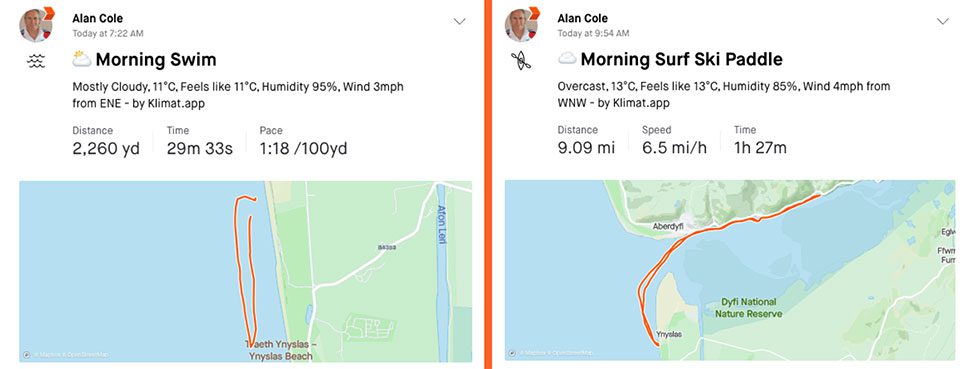Click Alan Cole name on paddle post
The image size is (971, 369).
pyautogui.click(x=582, y=19)
